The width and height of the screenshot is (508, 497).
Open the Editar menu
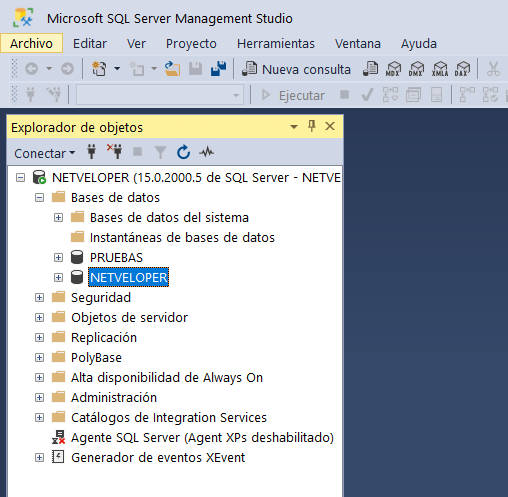coord(90,43)
